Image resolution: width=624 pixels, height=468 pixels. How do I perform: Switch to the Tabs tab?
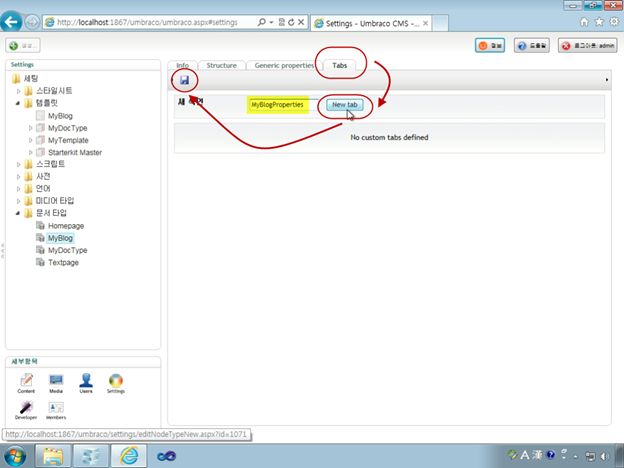[x=339, y=65]
